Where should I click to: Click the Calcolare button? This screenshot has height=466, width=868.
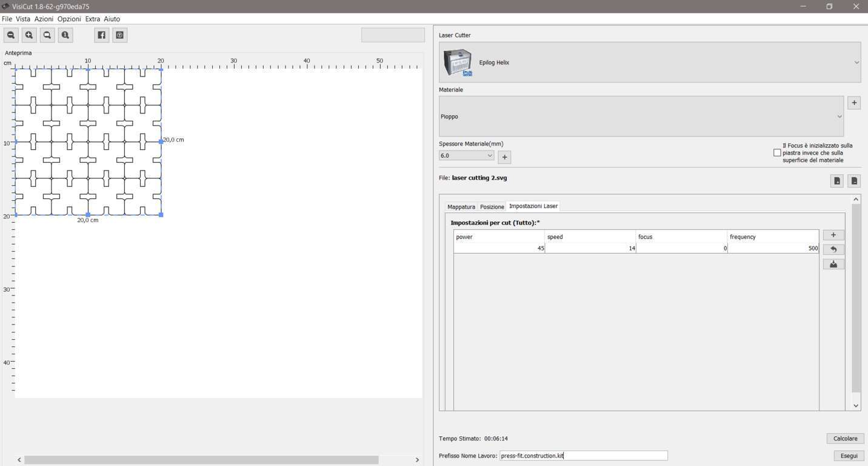845,439
